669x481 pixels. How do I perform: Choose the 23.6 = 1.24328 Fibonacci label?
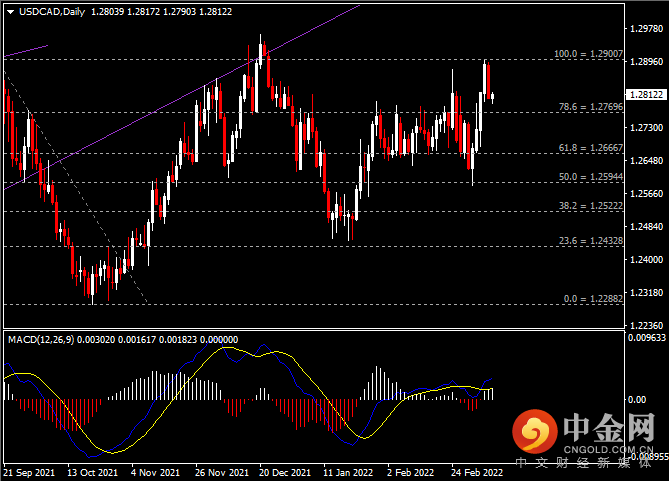point(591,240)
